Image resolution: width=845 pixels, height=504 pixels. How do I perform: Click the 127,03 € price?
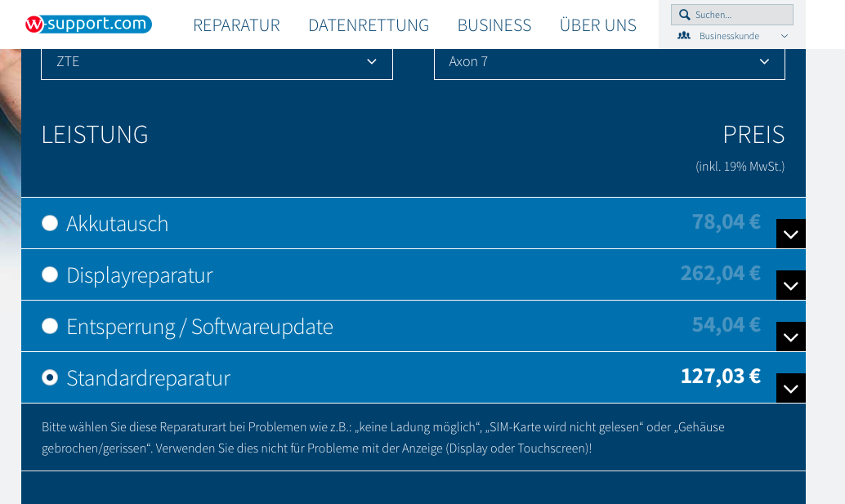coord(721,376)
